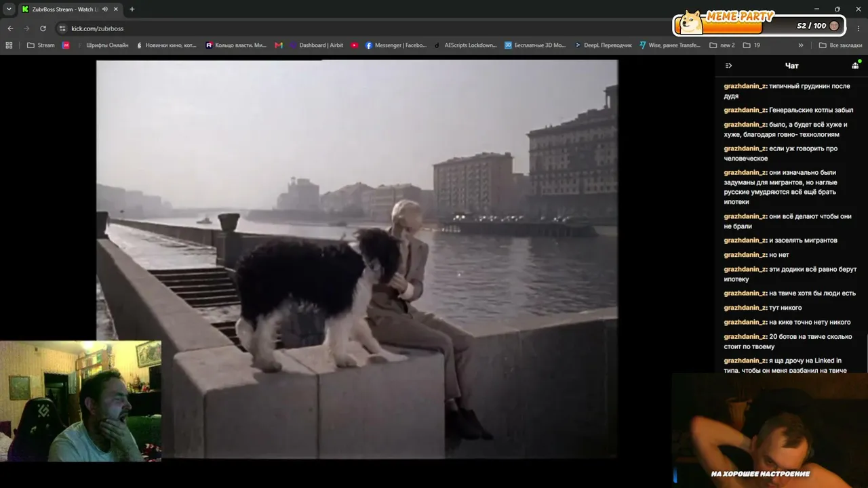Minimize the browser window

(818, 9)
